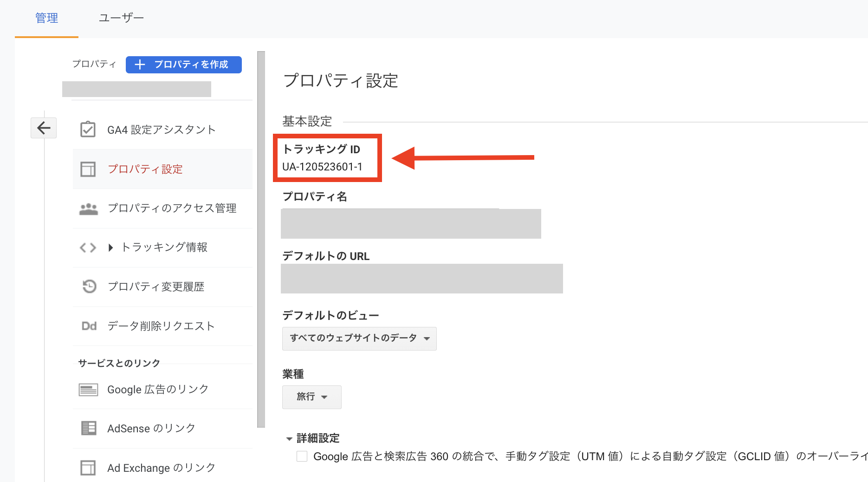Viewport: 868px width, 482px height.
Task: Click the GA4 setup assistant clipboard icon
Action: [88, 130]
